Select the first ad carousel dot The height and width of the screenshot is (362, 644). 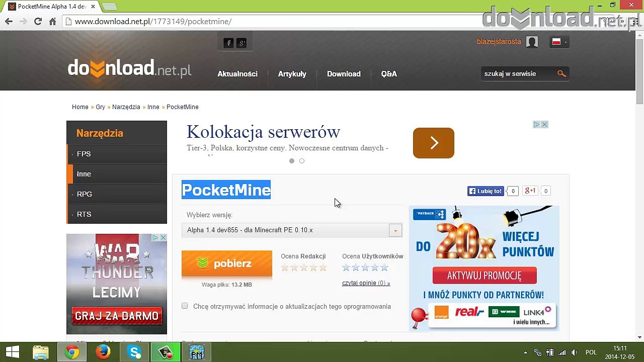point(292,161)
